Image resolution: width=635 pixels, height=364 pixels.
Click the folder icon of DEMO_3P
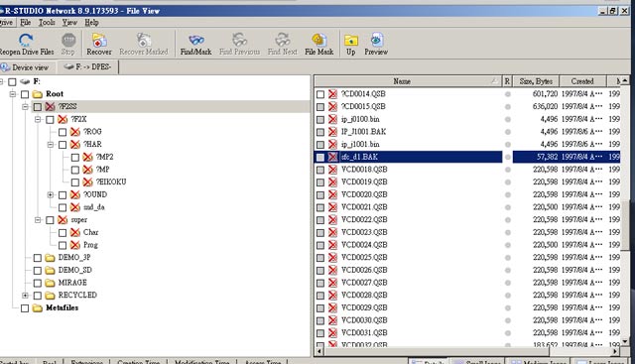[x=50, y=258]
